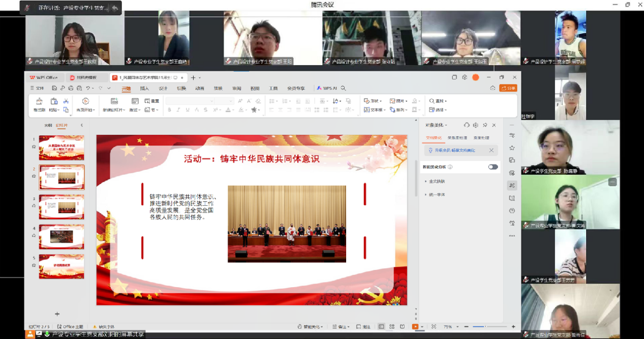
Task: Click the search magnifier beside WPS AI
Action: 344,88
